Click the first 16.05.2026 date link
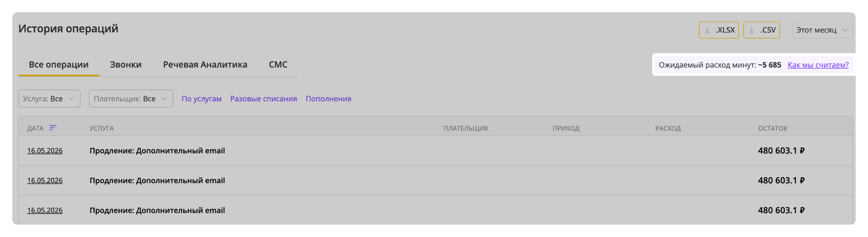This screenshot has height=237, width=868. point(45,151)
